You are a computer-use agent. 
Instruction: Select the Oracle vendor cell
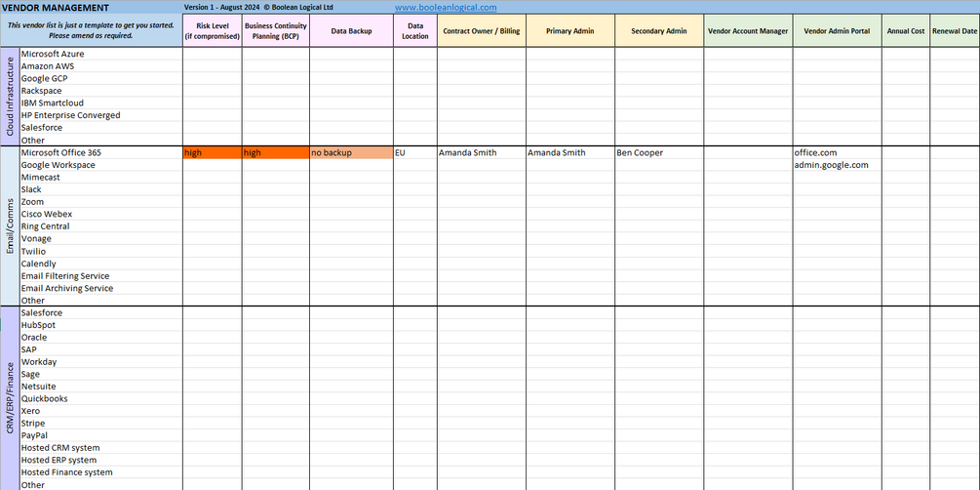(x=101, y=338)
